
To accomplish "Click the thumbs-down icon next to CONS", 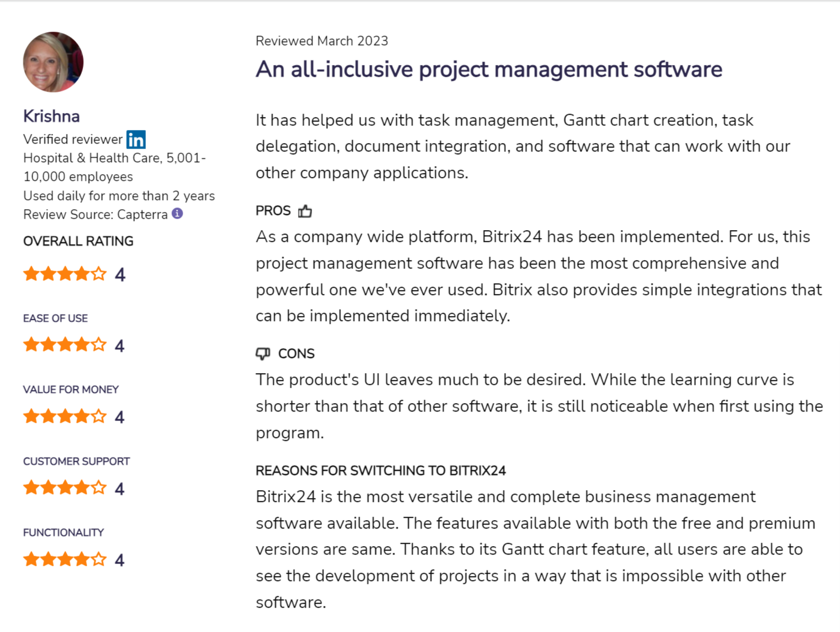I will click(263, 354).
